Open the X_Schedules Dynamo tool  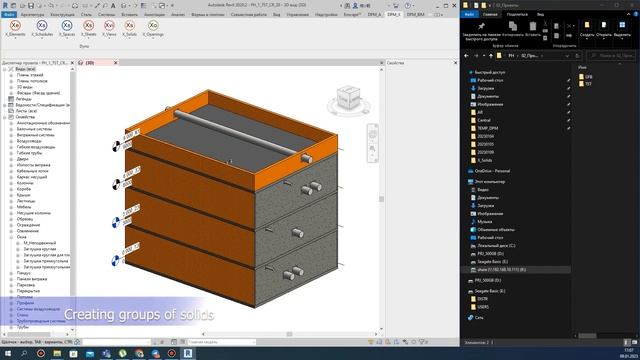tap(42, 28)
